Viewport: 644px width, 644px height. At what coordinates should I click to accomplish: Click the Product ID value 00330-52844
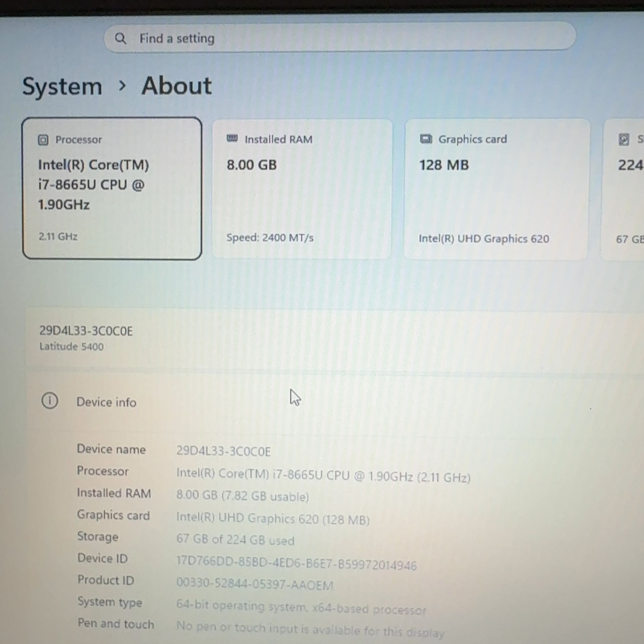pyautogui.click(x=255, y=584)
